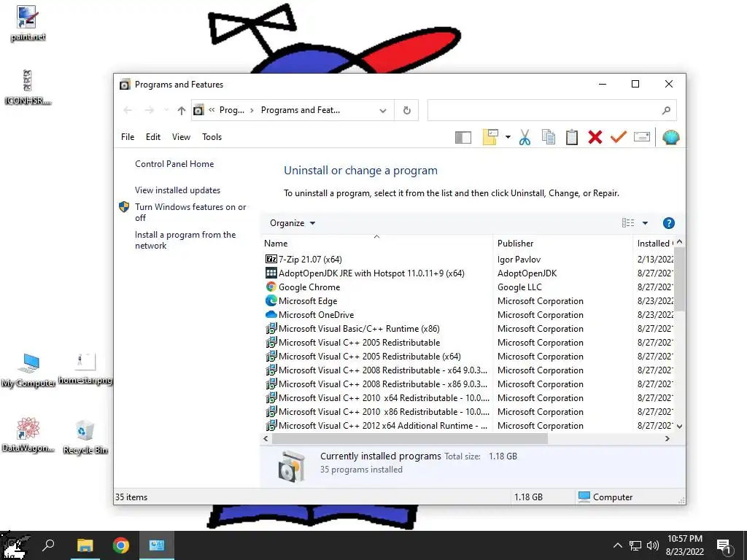747x560 pixels.
Task: Show hidden tray icons chevron
Action: coord(617,545)
